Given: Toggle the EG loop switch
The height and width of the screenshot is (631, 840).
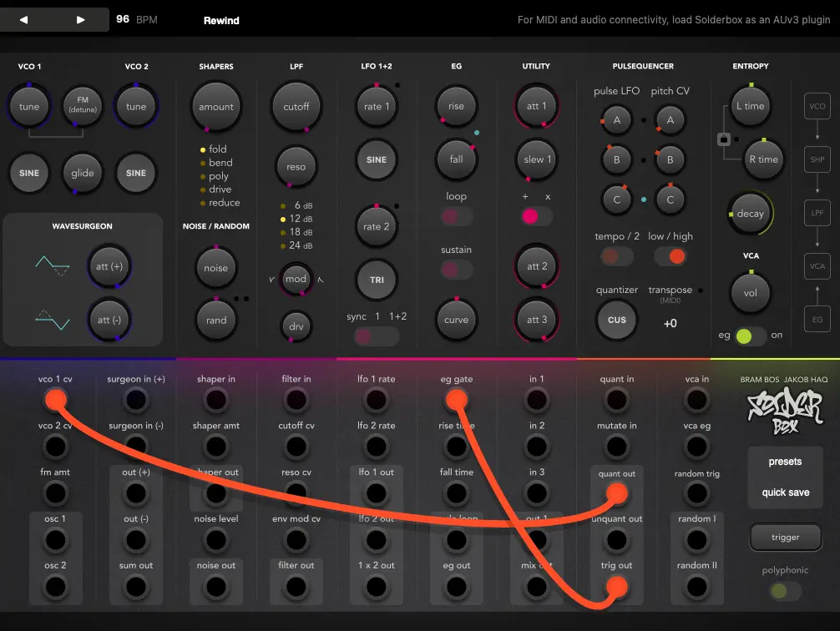Looking at the screenshot, I should [x=456, y=216].
